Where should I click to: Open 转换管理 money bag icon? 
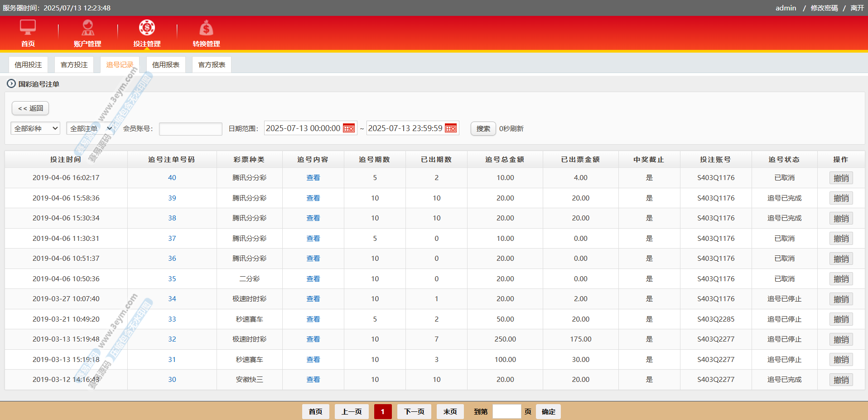(206, 28)
